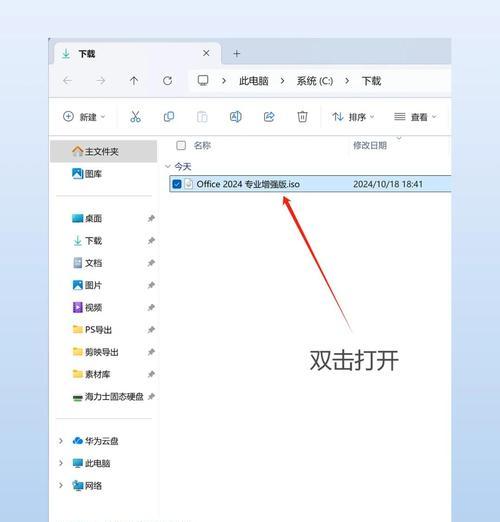Open the 查看 view dropdown
The height and width of the screenshot is (522, 500).
point(415,117)
